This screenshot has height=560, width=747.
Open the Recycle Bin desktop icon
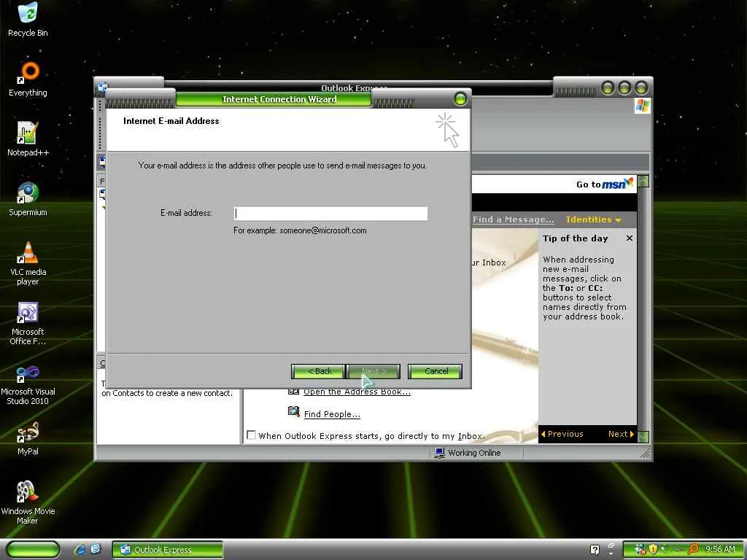pos(28,19)
